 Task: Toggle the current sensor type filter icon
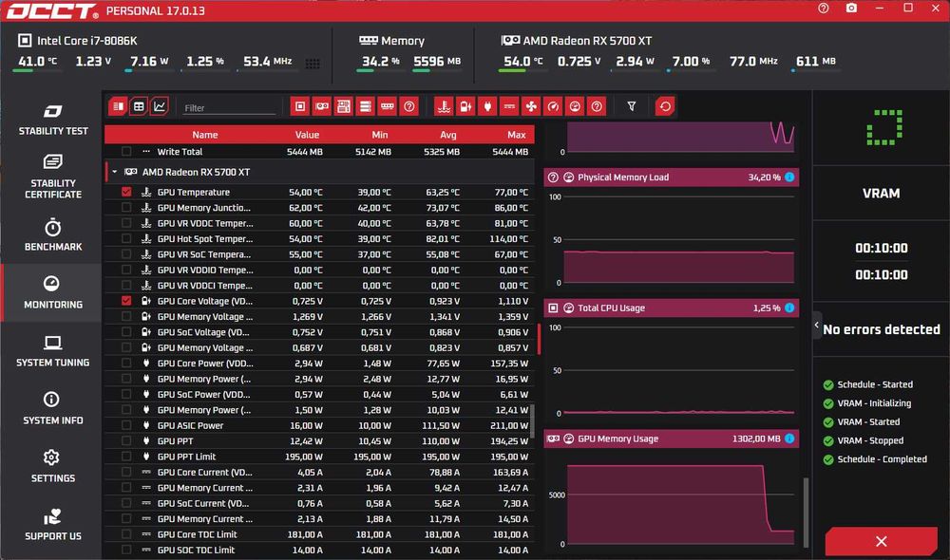(509, 106)
